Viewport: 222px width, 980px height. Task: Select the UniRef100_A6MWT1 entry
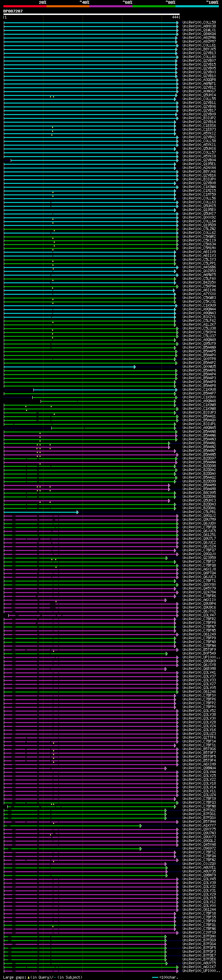[x=199, y=84]
